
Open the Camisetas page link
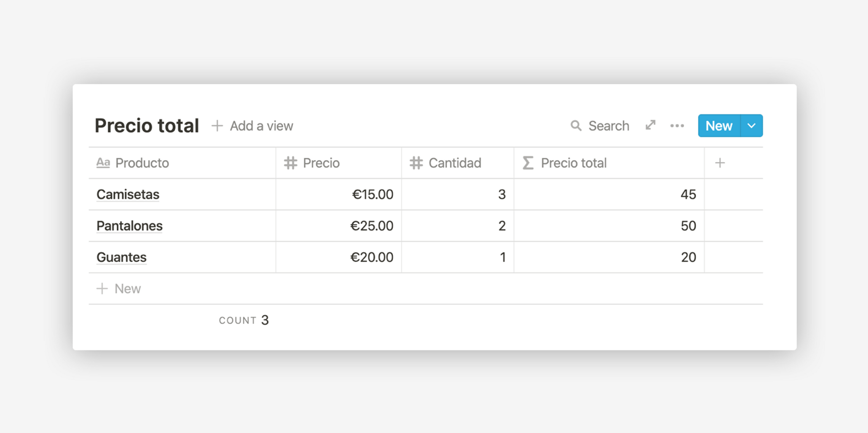(x=127, y=194)
